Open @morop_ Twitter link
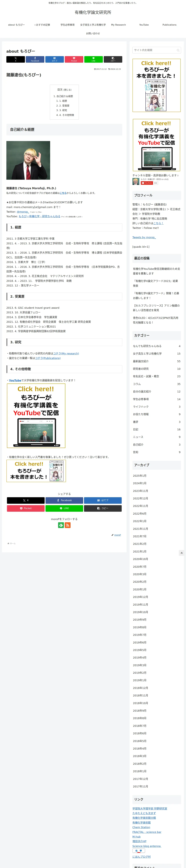The image size is (186, 868). click(23, 212)
